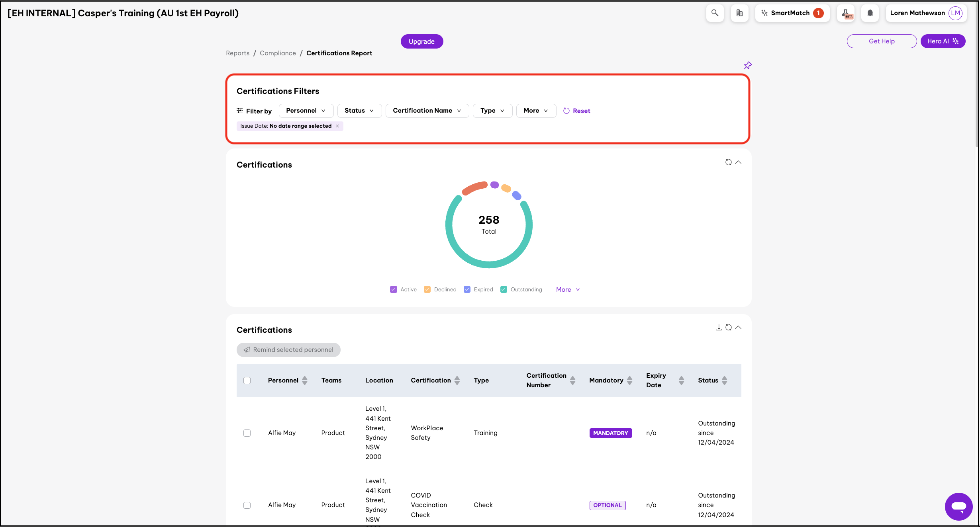Expand the Certification Name filter
Screen dimensions: 980x527
click(x=427, y=111)
